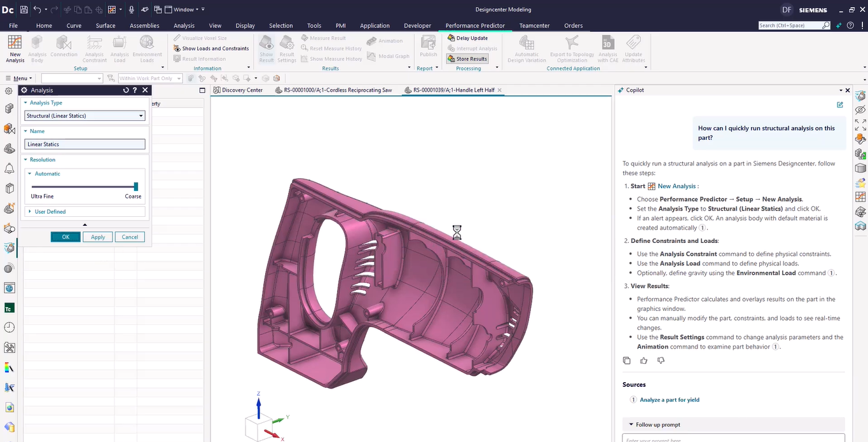Screen dimensions: 868x442
Task: Click the Delay Update command
Action: pyautogui.click(x=467, y=38)
